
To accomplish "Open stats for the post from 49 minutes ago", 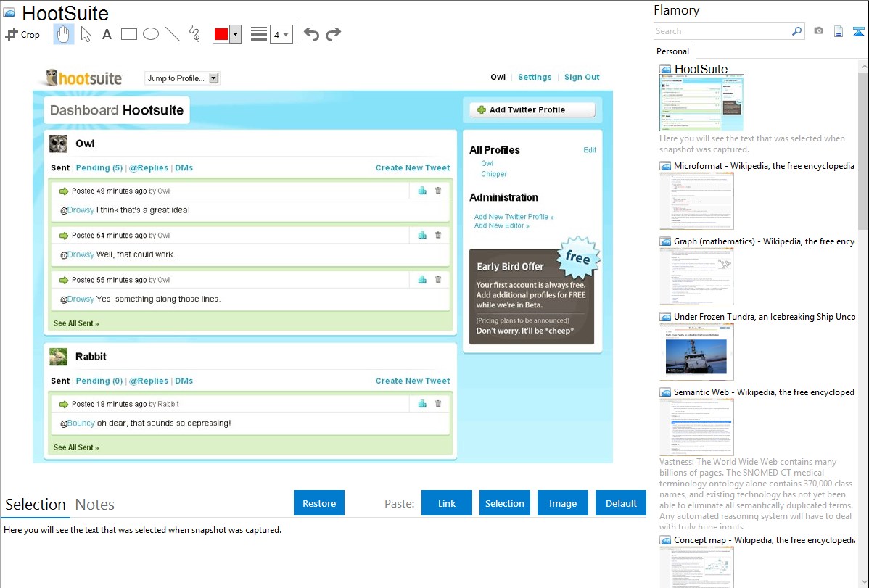I will click(x=422, y=191).
